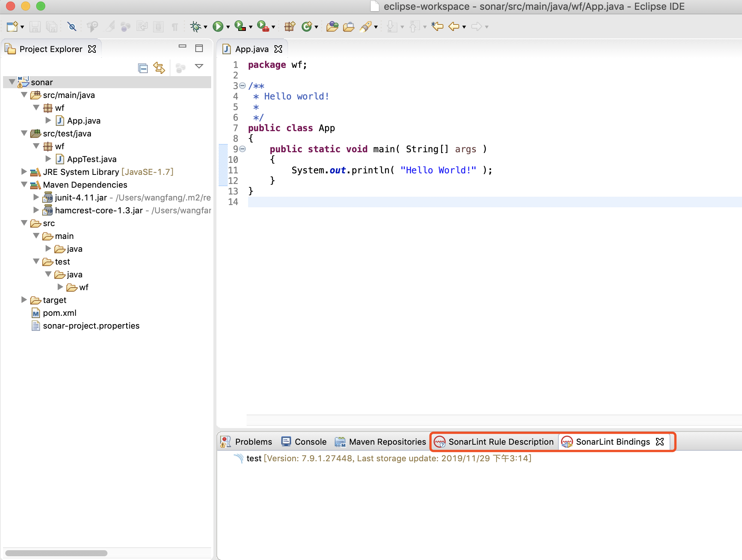Collapse the Maven Dependencies node
This screenshot has width=742, height=560.
pyautogui.click(x=24, y=184)
